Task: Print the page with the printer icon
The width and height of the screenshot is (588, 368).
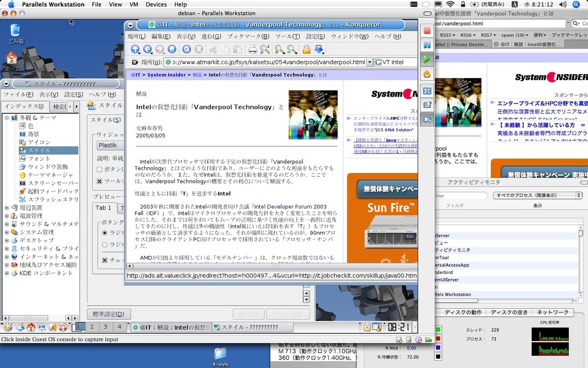Action: pos(252,49)
